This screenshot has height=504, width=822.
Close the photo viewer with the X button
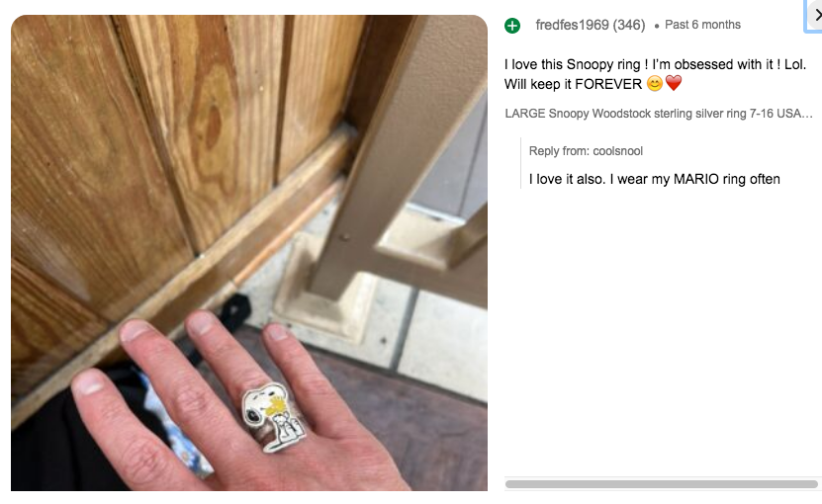coord(815,16)
